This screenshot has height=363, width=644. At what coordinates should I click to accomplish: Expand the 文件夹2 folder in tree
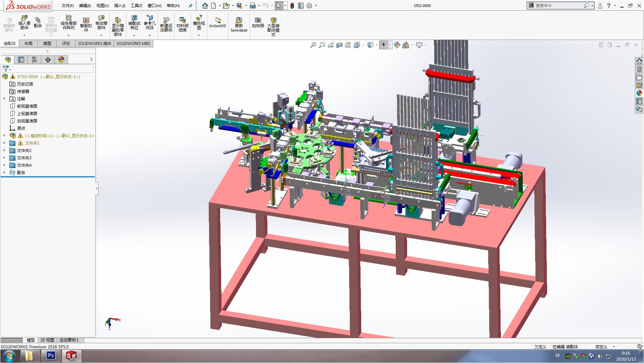pos(4,150)
